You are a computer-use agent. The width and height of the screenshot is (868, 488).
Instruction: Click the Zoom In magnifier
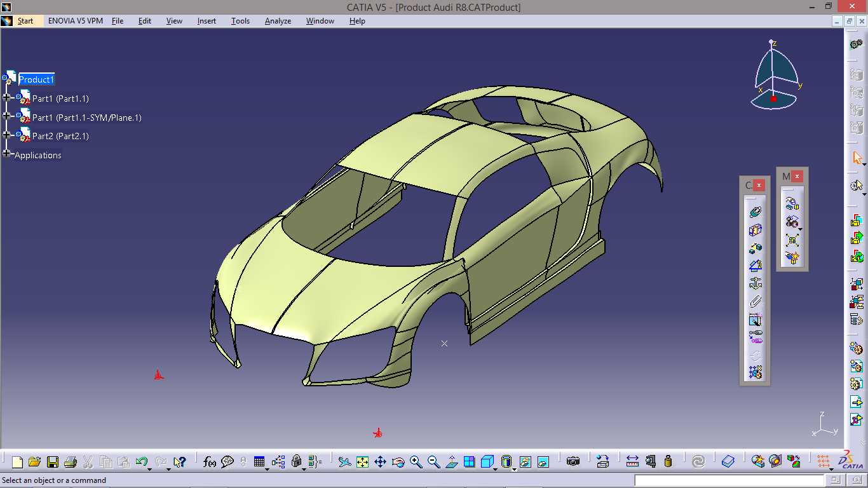tap(416, 462)
